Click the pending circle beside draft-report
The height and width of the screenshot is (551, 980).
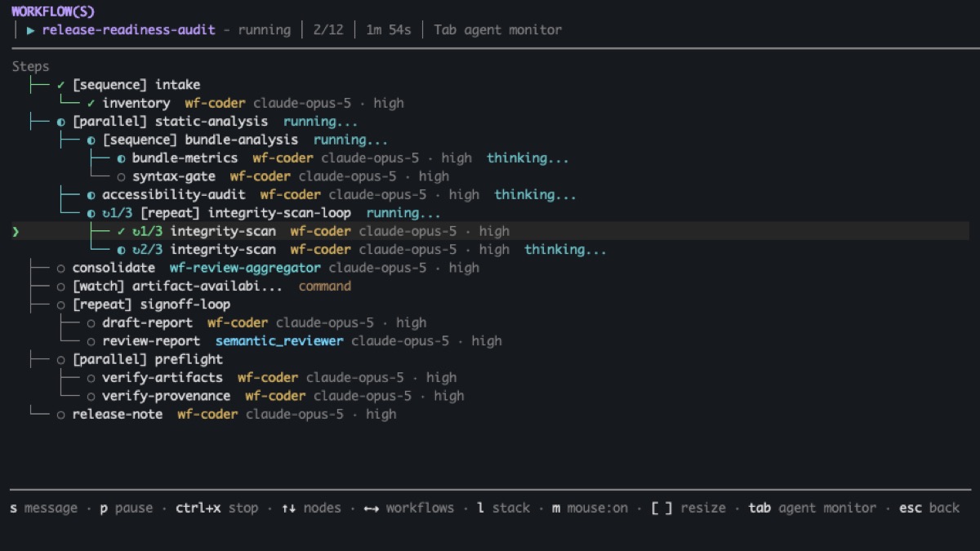tap(91, 322)
